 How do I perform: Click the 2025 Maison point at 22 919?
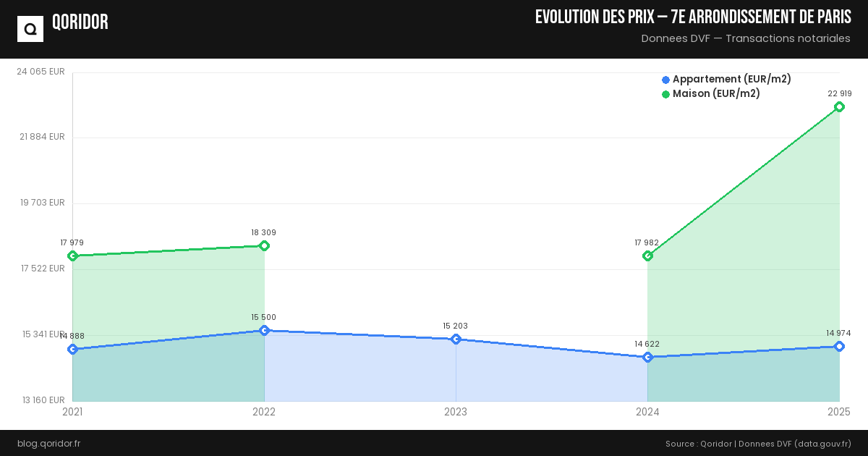[x=839, y=107]
